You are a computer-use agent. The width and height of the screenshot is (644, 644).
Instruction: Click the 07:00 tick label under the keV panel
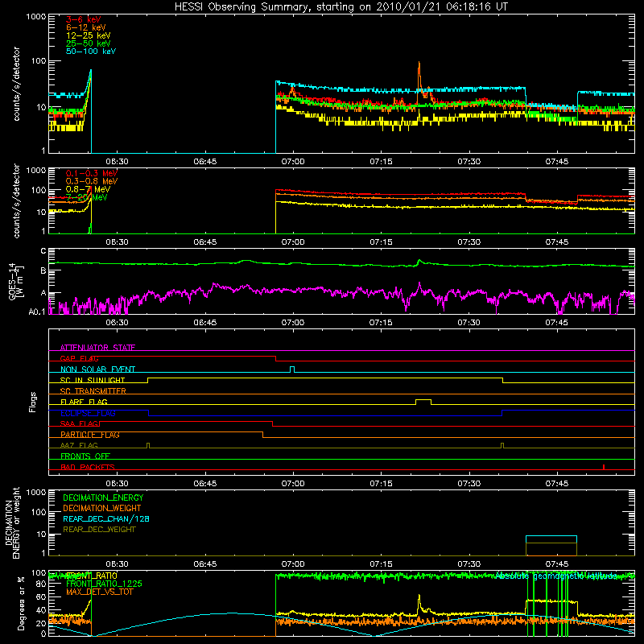293,162
